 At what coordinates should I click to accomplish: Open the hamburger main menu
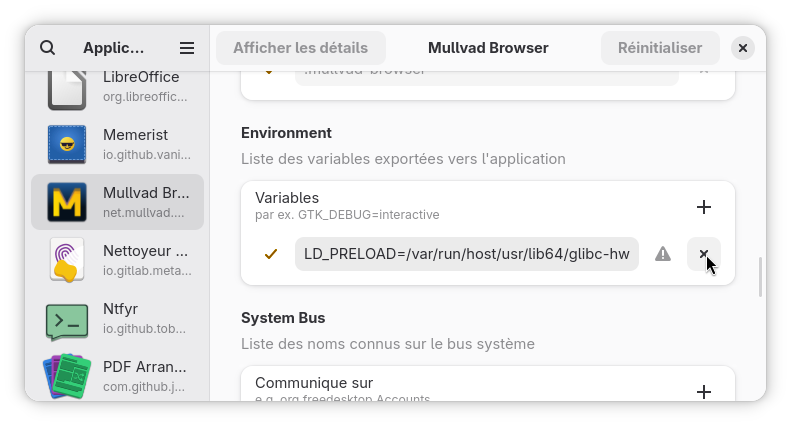coord(187,48)
